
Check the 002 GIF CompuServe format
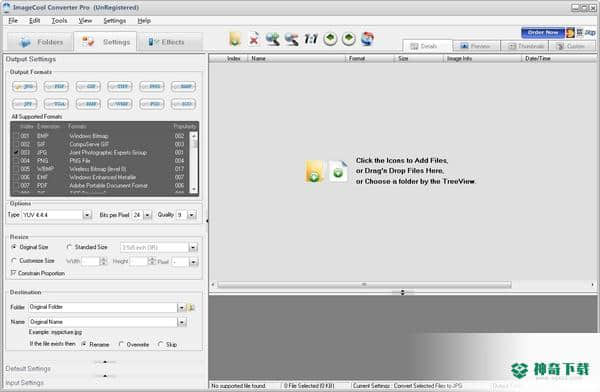[x=16, y=144]
